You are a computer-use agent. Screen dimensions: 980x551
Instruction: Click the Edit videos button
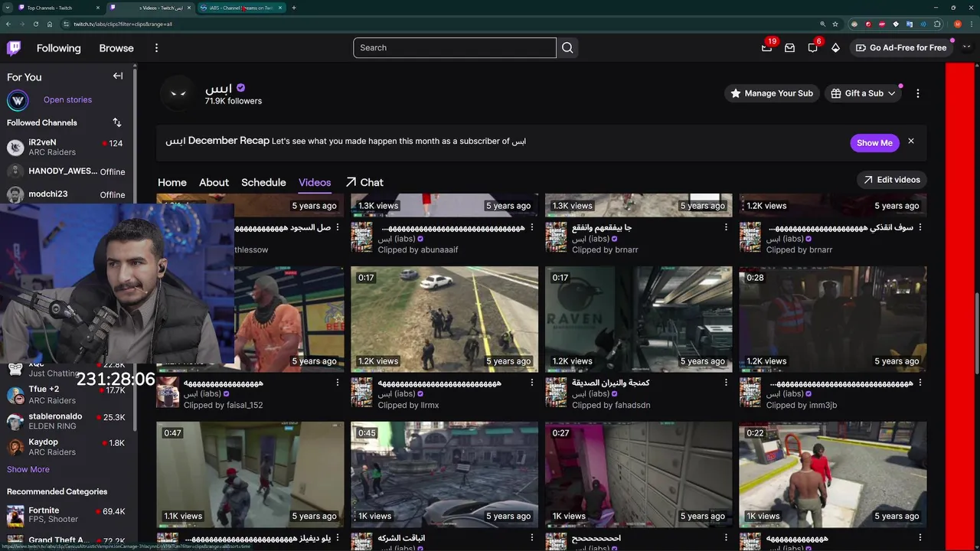pyautogui.click(x=892, y=180)
